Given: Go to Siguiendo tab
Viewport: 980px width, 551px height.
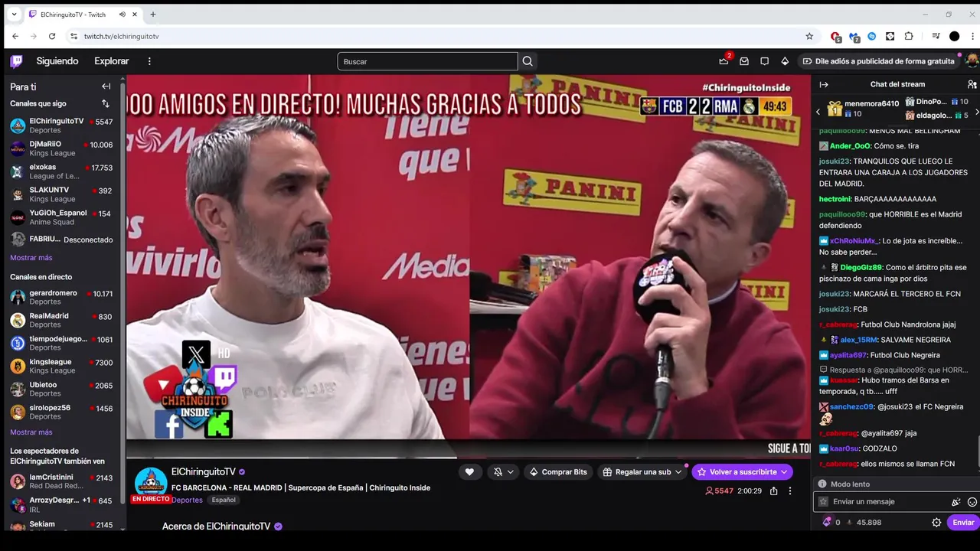Looking at the screenshot, I should coord(57,61).
